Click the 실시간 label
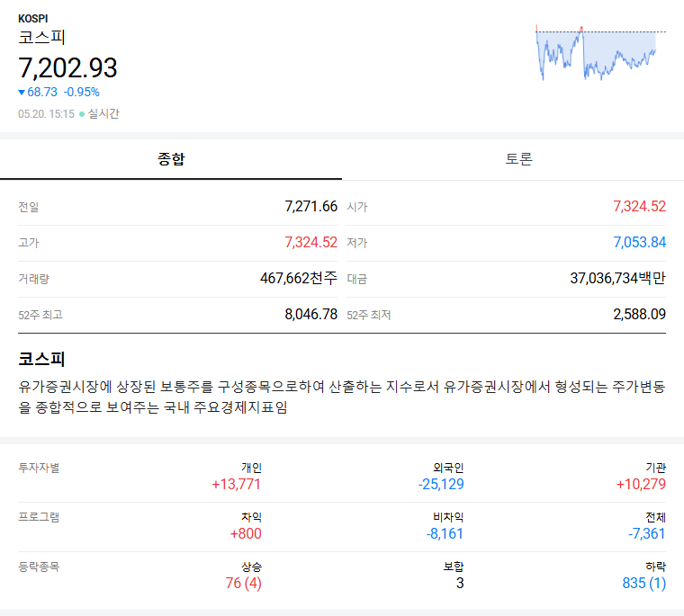The width and height of the screenshot is (684, 616). (103, 114)
